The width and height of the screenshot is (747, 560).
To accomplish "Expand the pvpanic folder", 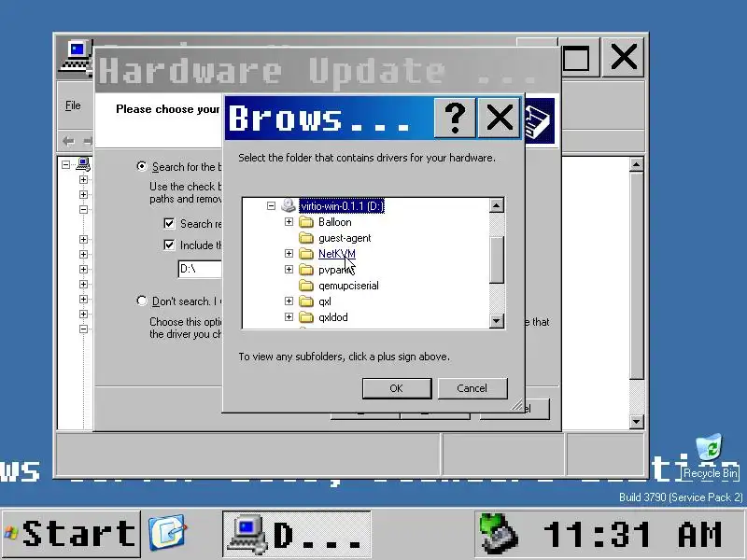I will pos(289,270).
